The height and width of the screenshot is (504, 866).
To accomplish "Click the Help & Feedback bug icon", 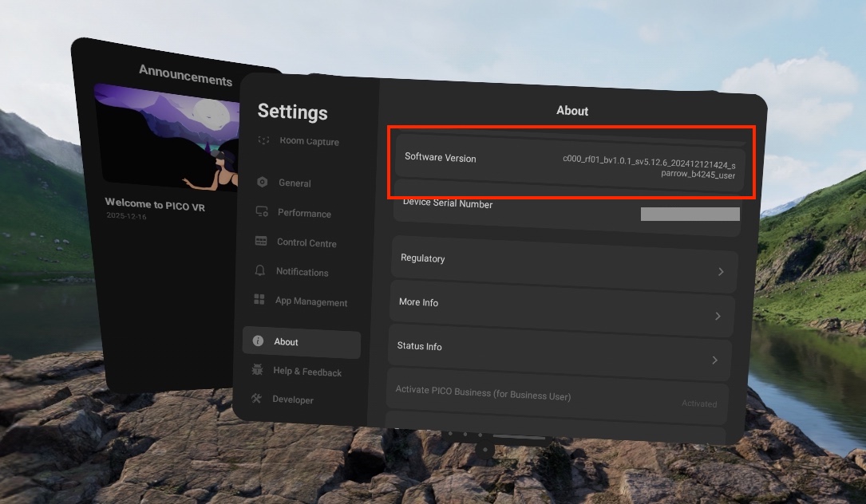I will (257, 369).
